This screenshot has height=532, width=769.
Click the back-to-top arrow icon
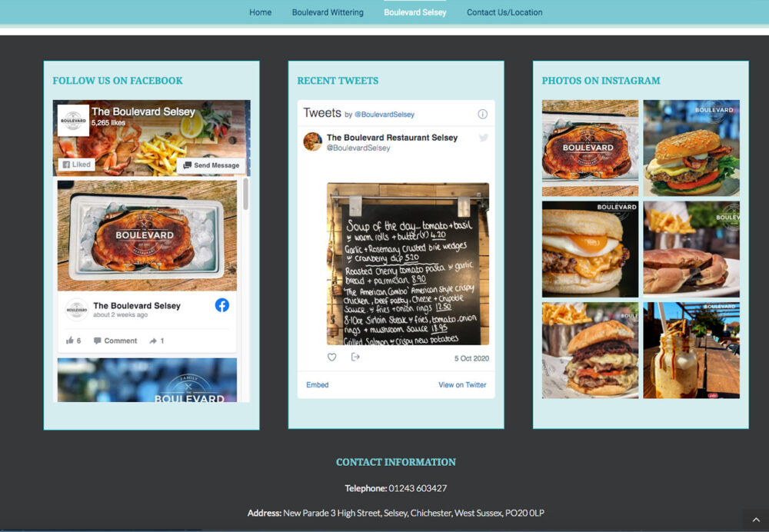pyautogui.click(x=756, y=520)
